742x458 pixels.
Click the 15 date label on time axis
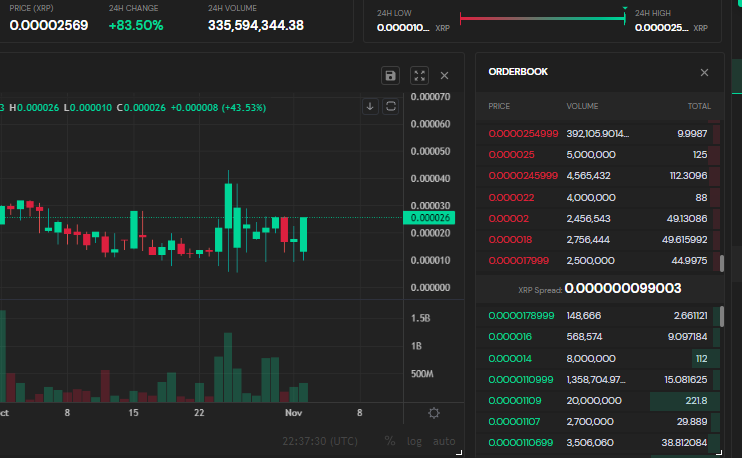click(133, 413)
